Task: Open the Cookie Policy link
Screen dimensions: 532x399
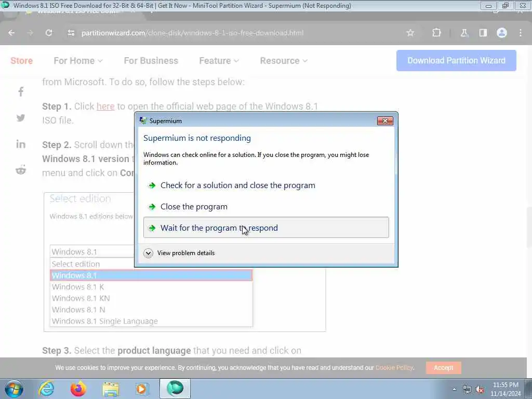Action: coord(394,368)
